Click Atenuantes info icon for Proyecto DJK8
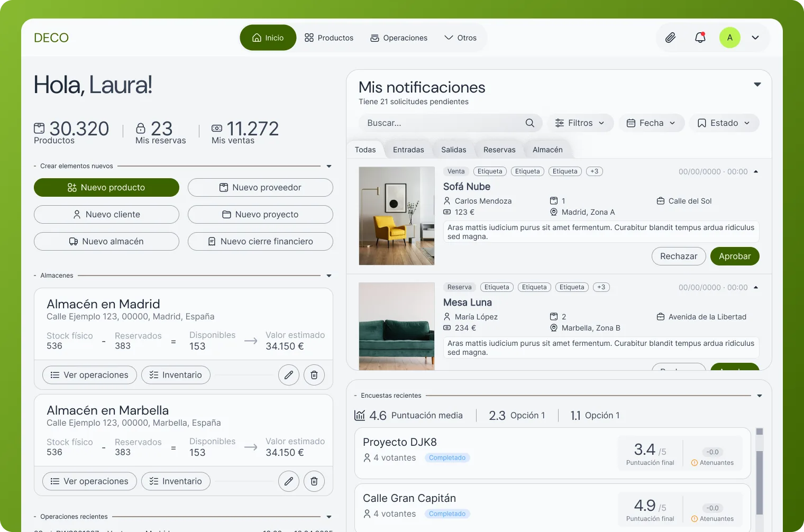The width and height of the screenshot is (804, 532). click(x=695, y=463)
